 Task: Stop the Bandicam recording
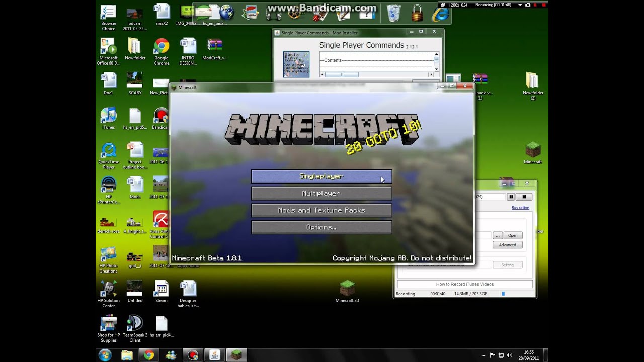[x=524, y=197]
